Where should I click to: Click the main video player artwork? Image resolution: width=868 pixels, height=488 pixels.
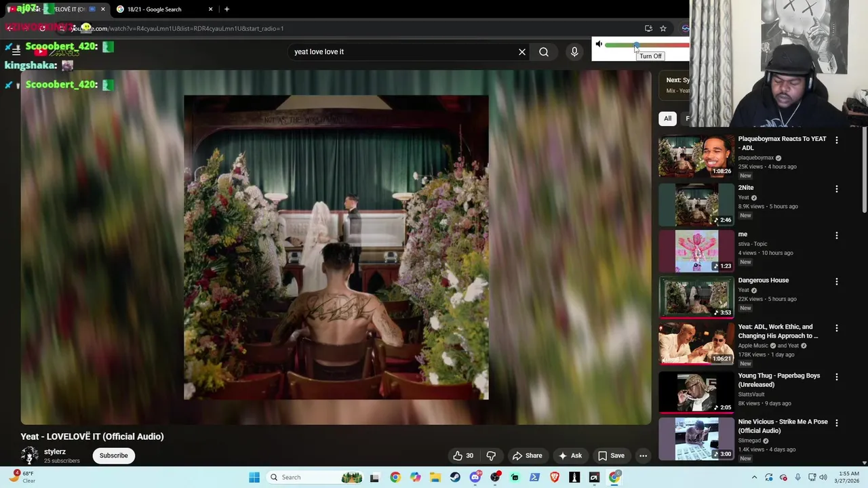[336, 247]
